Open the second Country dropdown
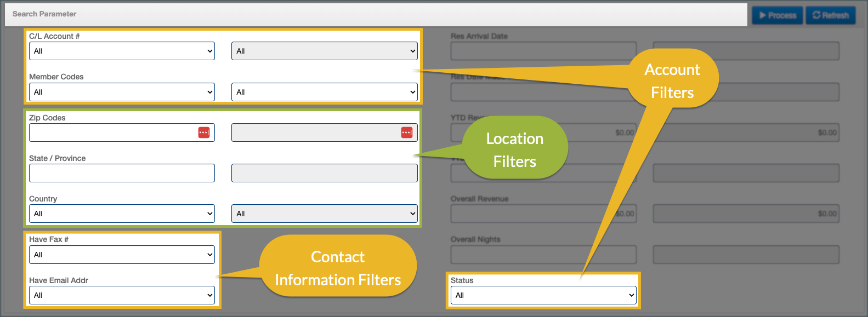This screenshot has height=317, width=868. (324, 214)
